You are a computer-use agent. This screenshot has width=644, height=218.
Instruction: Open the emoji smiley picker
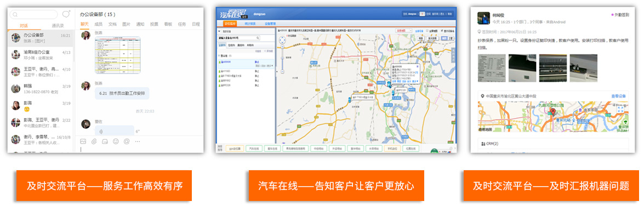point(116,141)
